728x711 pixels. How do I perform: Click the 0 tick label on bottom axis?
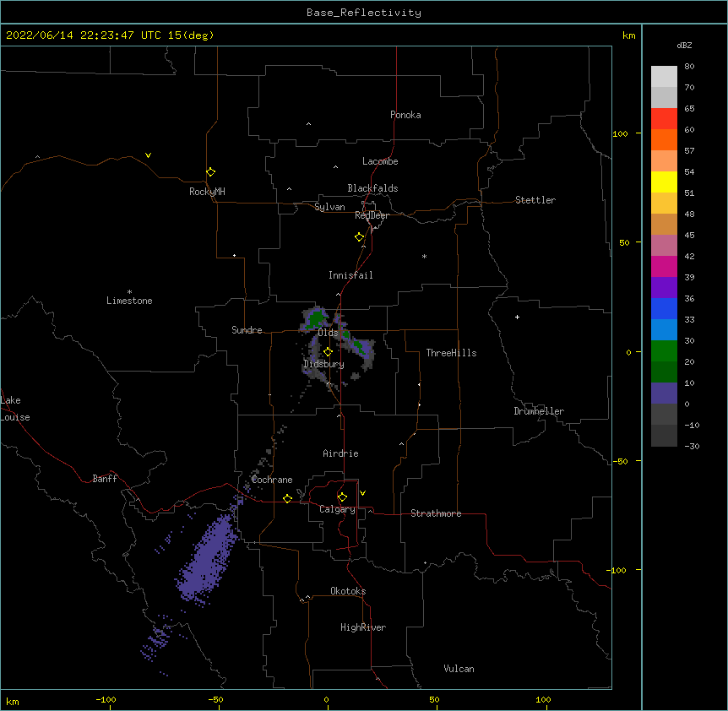[326, 700]
